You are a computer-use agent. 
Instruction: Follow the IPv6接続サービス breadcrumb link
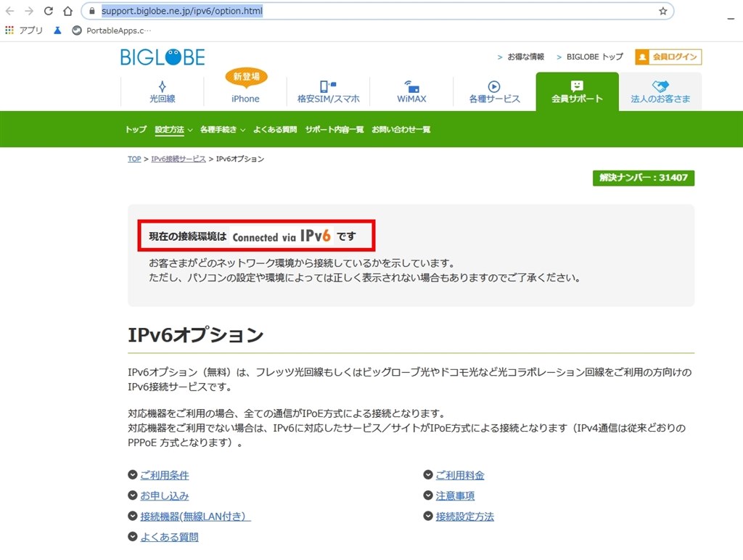pyautogui.click(x=177, y=158)
